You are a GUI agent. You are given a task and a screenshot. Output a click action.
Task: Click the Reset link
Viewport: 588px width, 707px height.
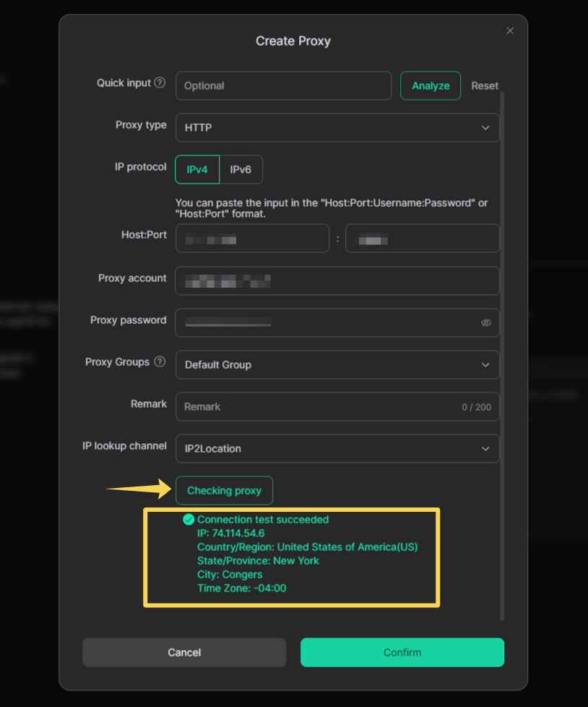coord(485,85)
